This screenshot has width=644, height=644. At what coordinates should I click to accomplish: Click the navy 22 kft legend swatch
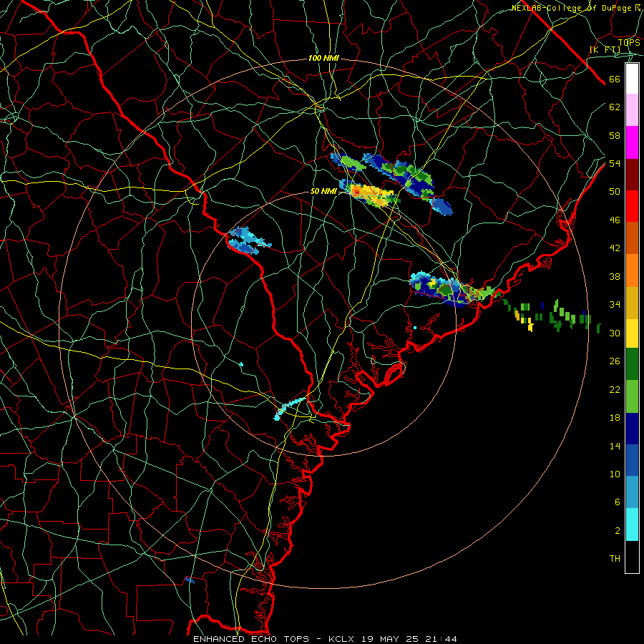tap(632, 429)
